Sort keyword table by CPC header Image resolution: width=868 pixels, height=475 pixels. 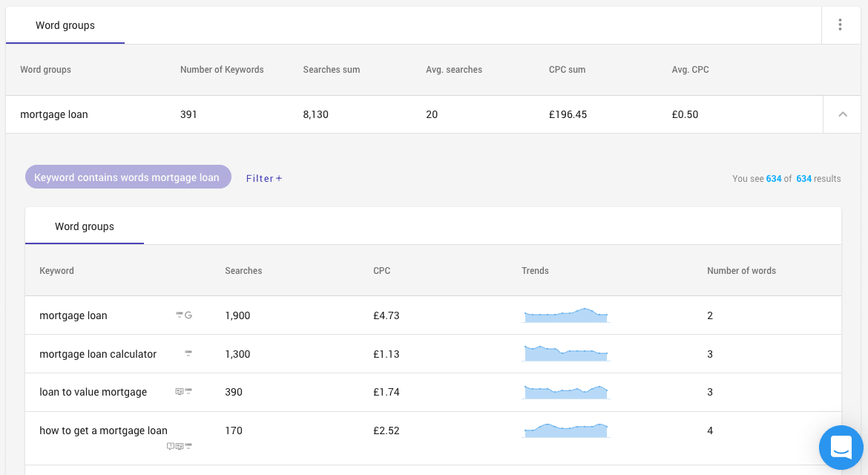coord(381,271)
